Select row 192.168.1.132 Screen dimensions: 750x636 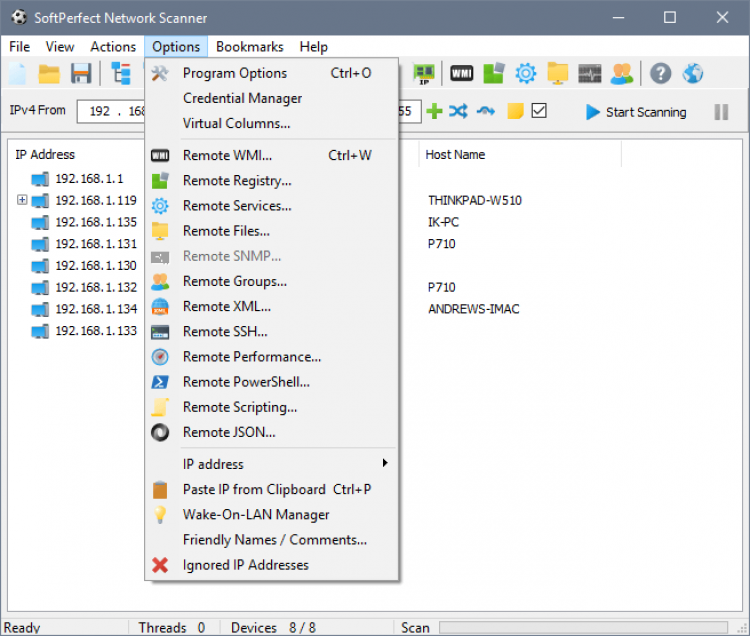(x=96, y=287)
